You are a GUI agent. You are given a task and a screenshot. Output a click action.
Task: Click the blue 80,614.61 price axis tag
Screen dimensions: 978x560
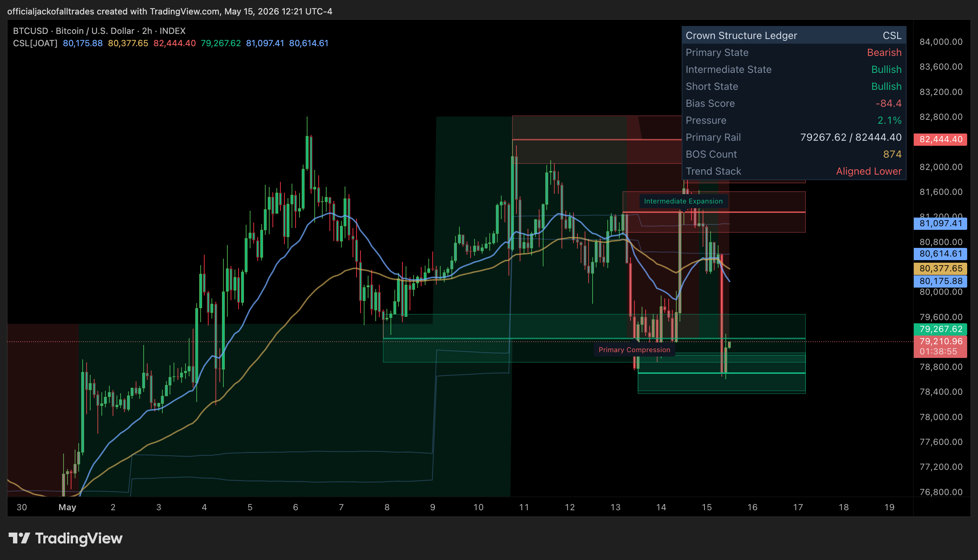pos(940,254)
